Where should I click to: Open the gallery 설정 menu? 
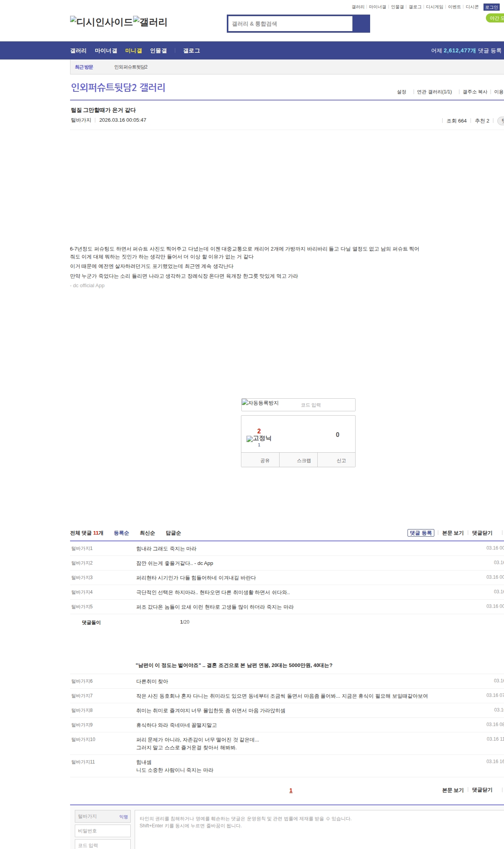tap(401, 92)
